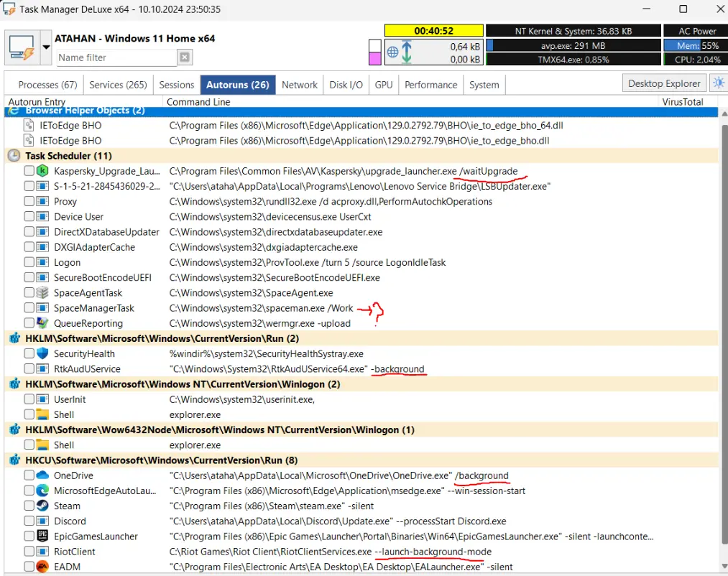Click the Task Manager DeLuxe title bar icon
This screenshot has height=576, width=728.
(x=9, y=9)
